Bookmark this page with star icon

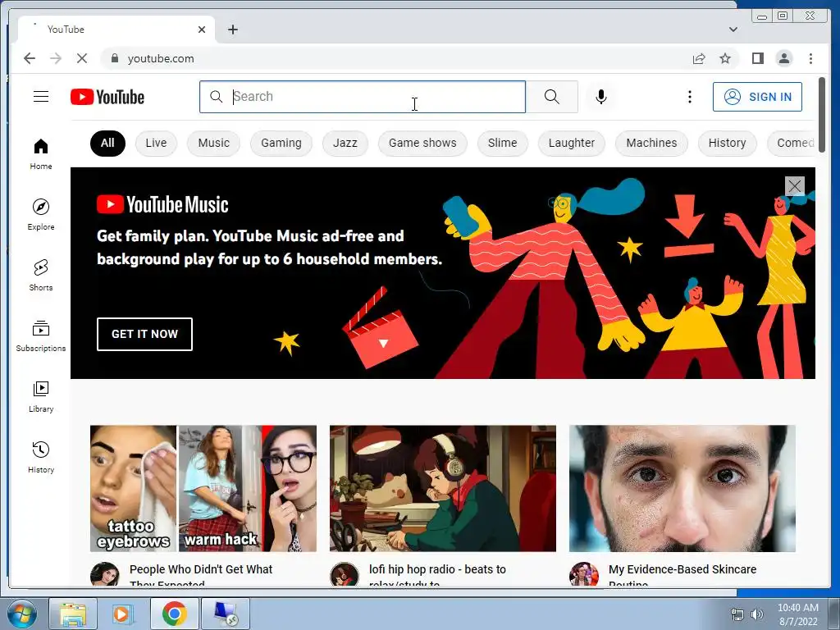725,58
